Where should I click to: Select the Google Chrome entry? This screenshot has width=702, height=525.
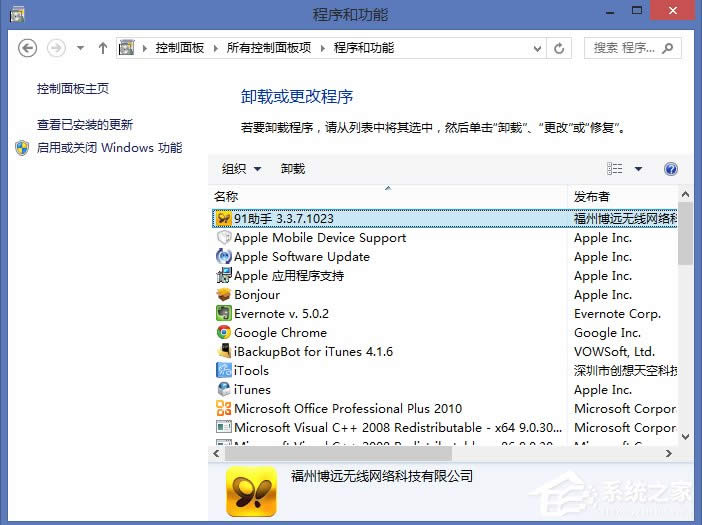pyautogui.click(x=445, y=333)
